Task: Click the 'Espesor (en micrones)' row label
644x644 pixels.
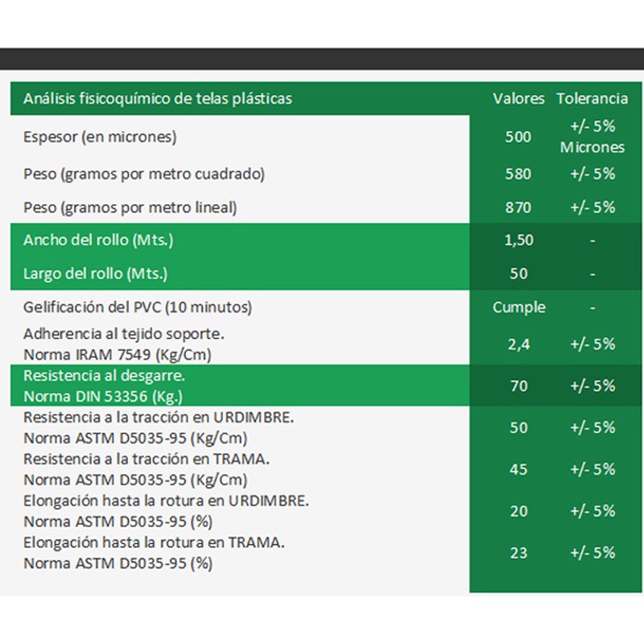Action: click(100, 137)
